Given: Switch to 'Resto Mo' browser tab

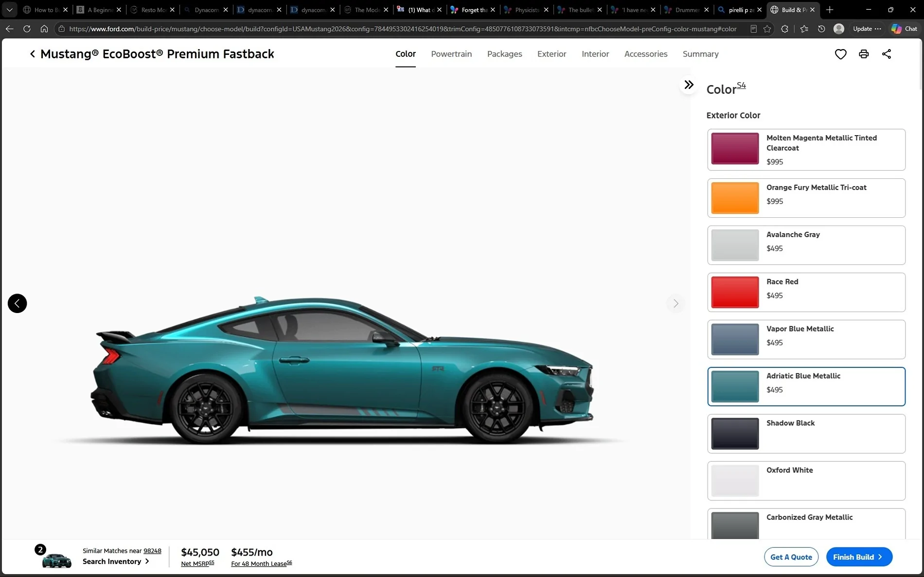Looking at the screenshot, I should [x=153, y=10].
